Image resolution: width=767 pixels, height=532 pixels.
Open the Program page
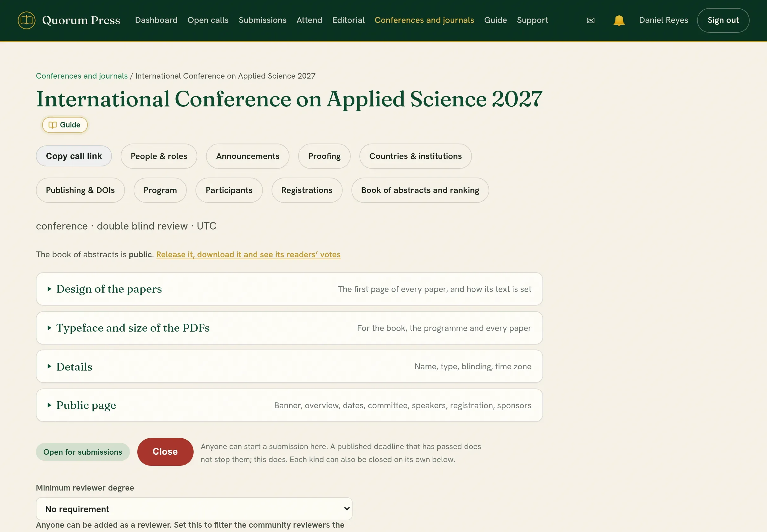(x=160, y=190)
